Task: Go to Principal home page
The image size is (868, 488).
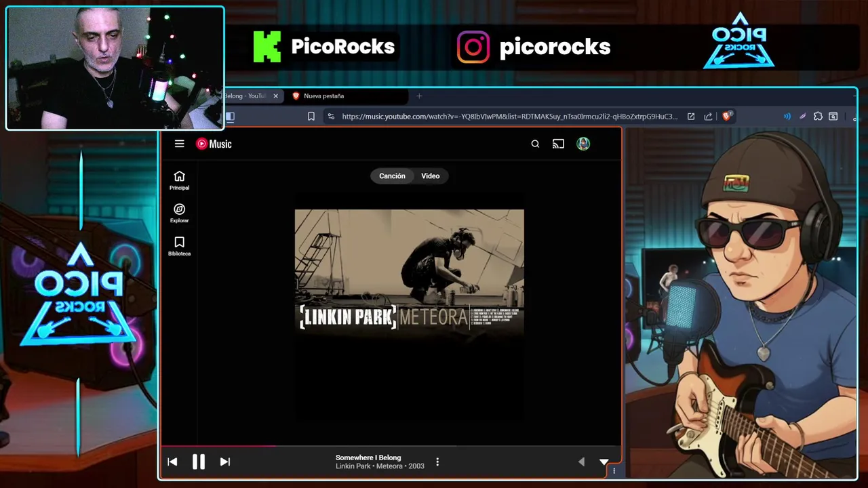Action: point(179,180)
